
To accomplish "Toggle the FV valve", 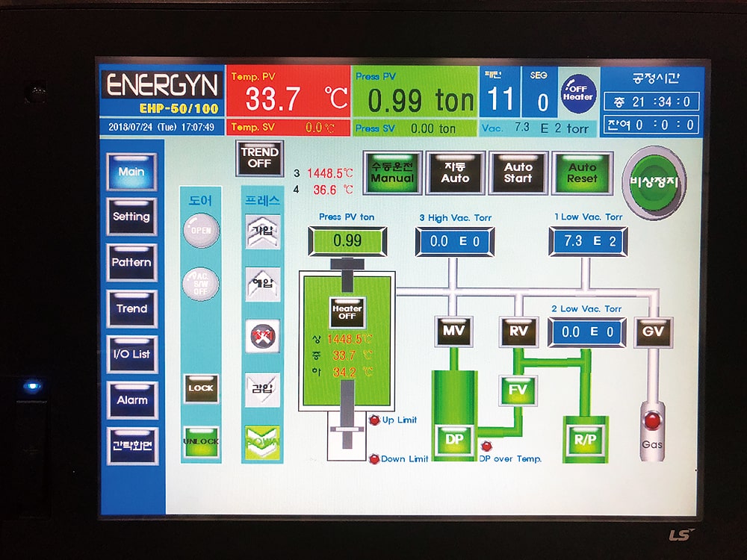I will coord(518,391).
